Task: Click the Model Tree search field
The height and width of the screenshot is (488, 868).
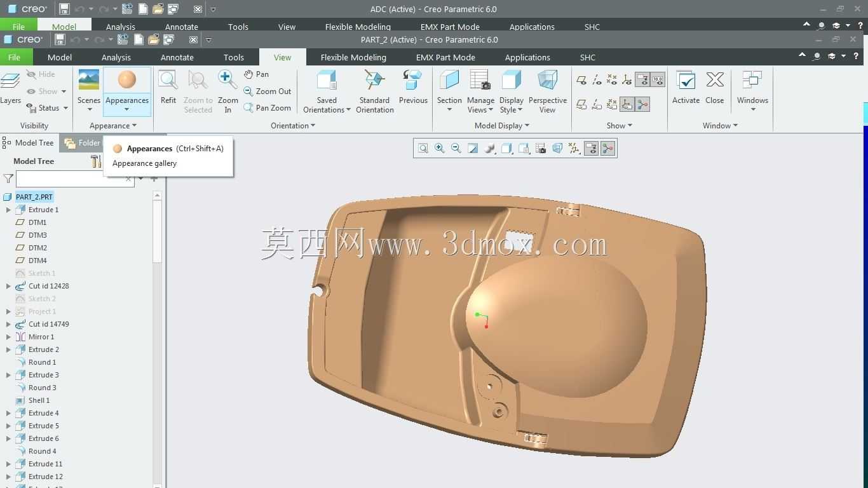Action: pos(75,179)
